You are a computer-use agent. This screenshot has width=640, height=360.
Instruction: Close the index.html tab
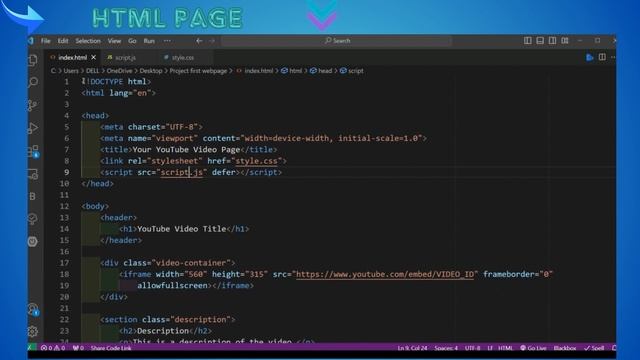93,58
